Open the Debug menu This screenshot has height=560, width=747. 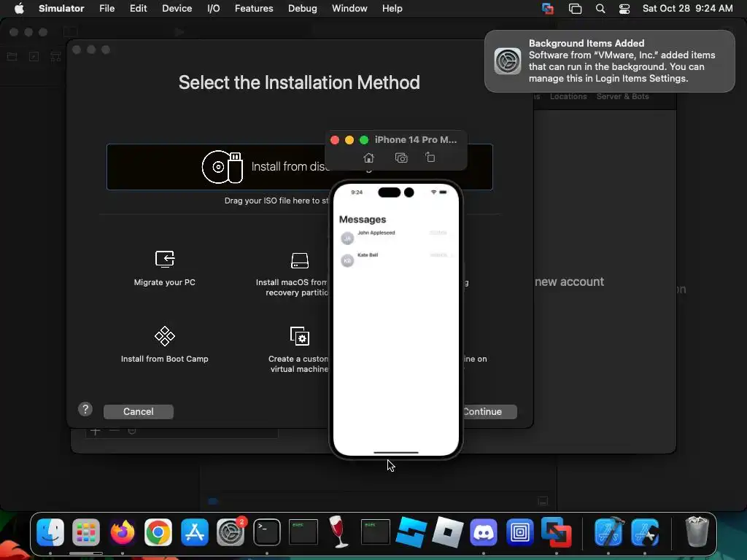tap(303, 8)
